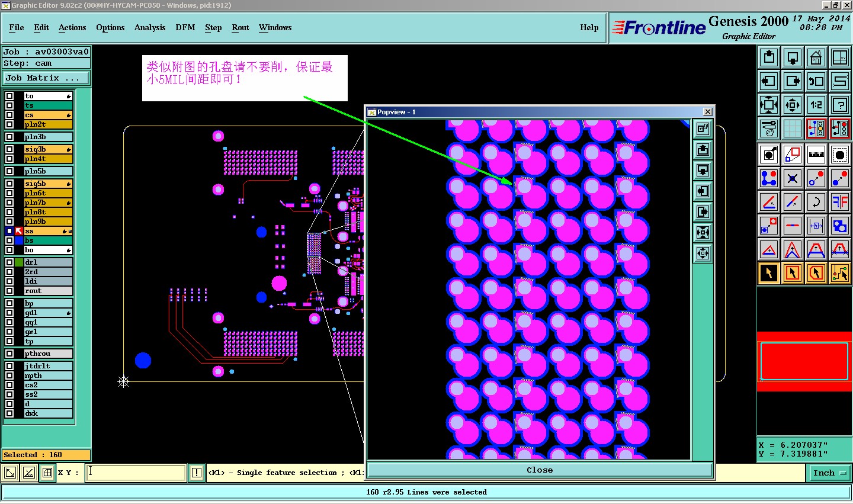This screenshot has width=853, height=504.
Task: Open the Rout menu
Action: 240,27
